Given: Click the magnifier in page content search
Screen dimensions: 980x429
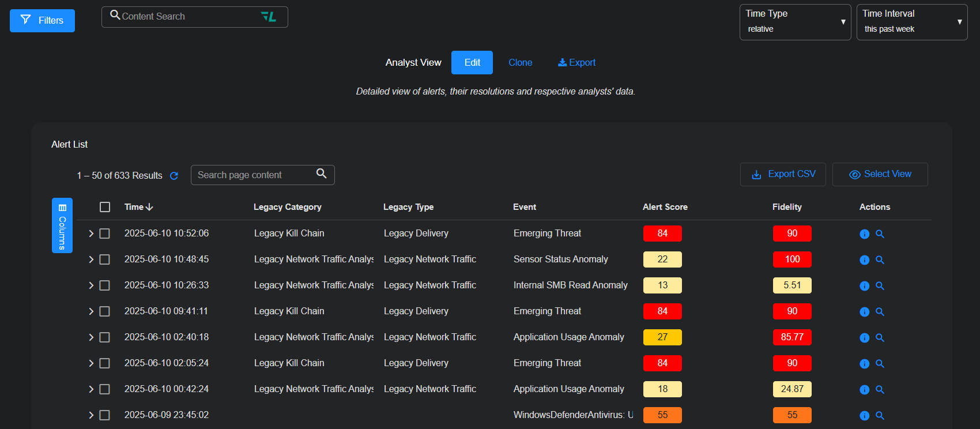Looking at the screenshot, I should [322, 174].
